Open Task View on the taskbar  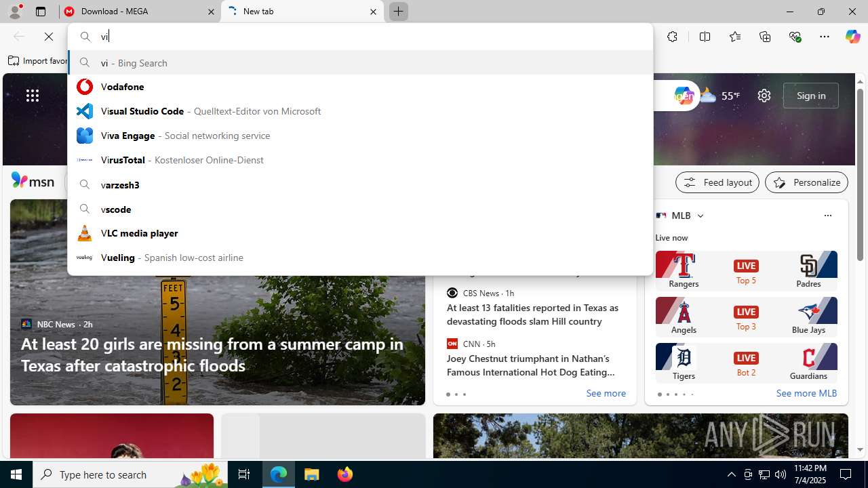pyautogui.click(x=244, y=474)
